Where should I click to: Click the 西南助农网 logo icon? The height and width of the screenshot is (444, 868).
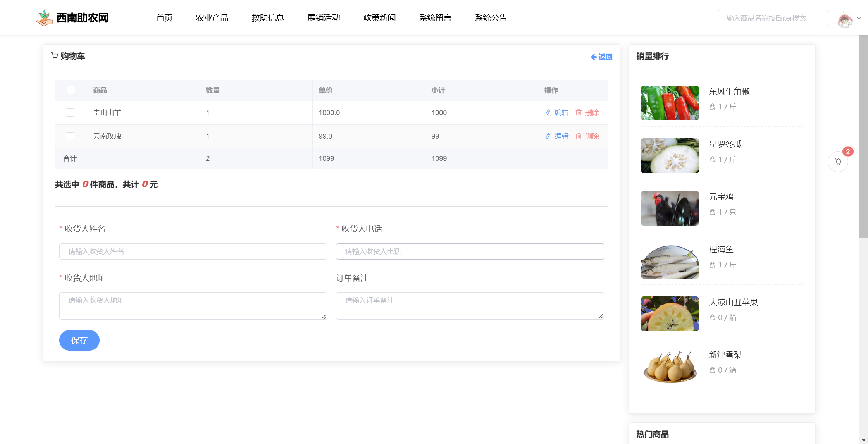pos(45,18)
